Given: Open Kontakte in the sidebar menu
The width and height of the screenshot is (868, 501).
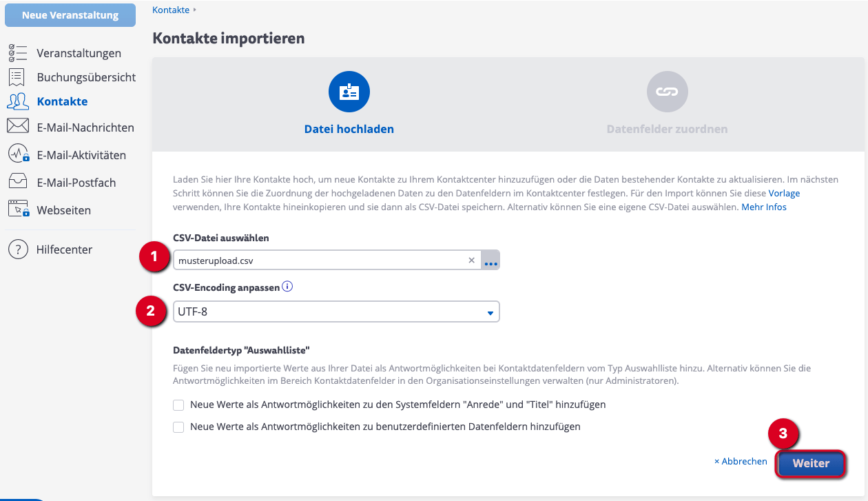Looking at the screenshot, I should 62,101.
